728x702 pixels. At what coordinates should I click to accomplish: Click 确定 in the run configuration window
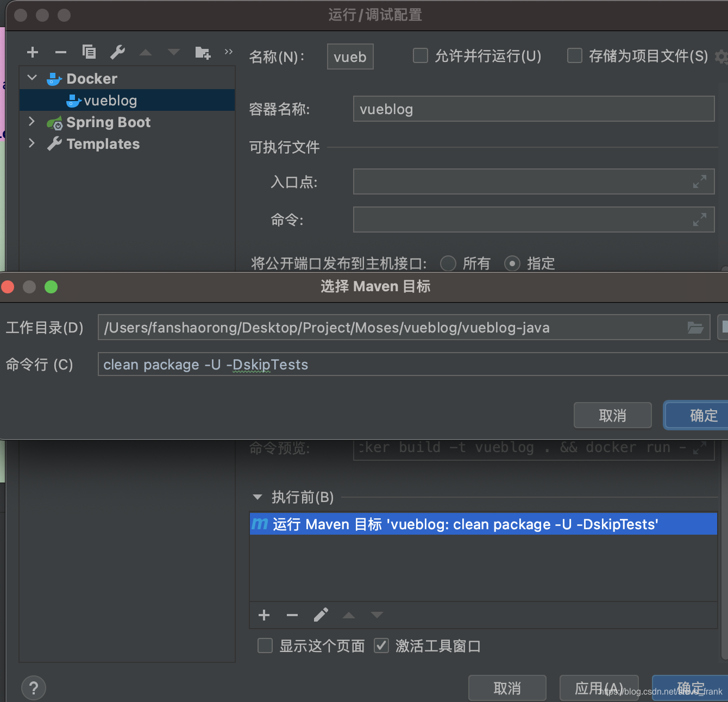(690, 688)
